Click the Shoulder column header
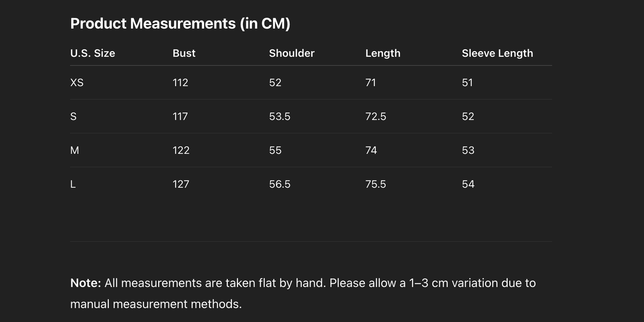Viewport: 644px width, 322px height. (291, 53)
